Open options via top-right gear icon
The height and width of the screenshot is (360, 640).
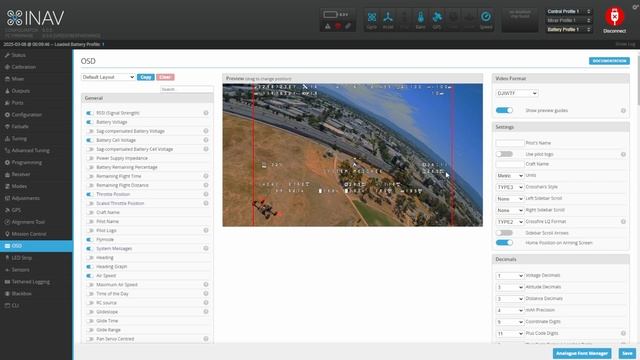coord(636,7)
